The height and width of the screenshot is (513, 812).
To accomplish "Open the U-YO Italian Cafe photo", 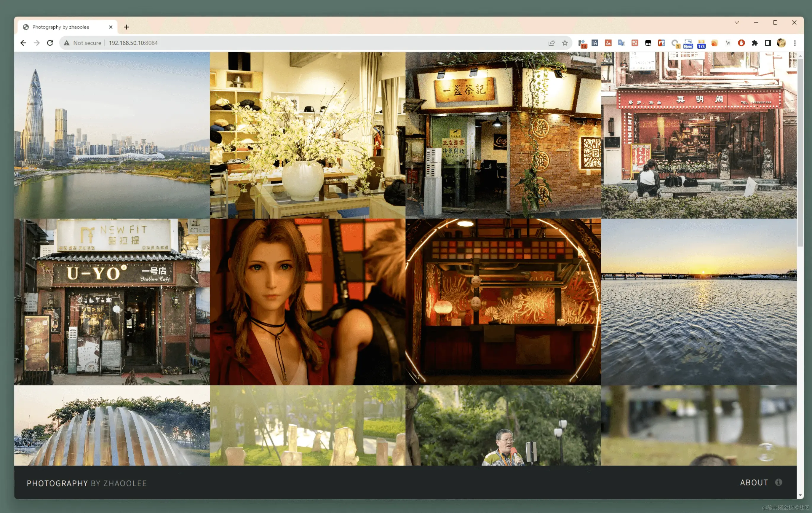I will click(112, 302).
